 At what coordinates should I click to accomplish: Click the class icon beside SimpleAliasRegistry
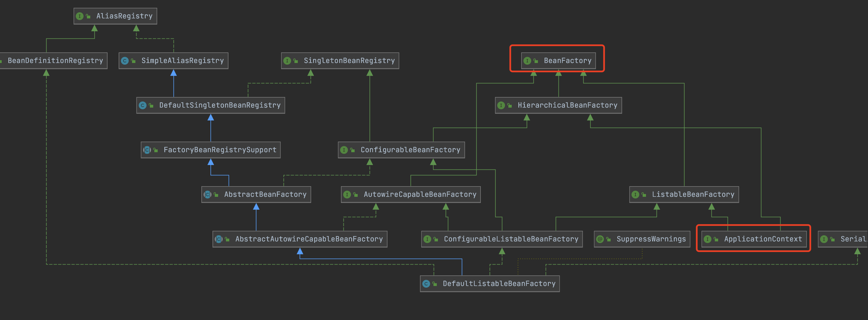(x=125, y=61)
